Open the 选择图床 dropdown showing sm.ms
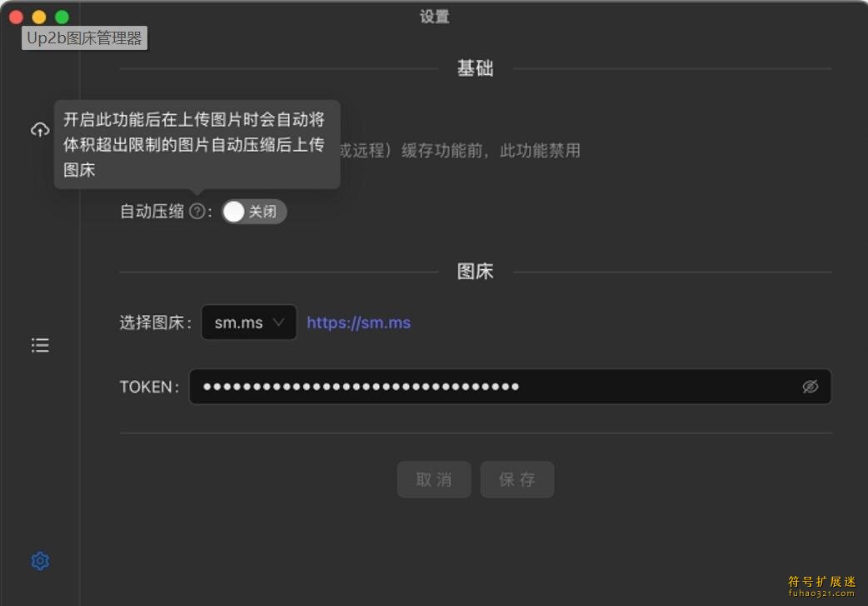The width and height of the screenshot is (868, 606). coord(248,323)
